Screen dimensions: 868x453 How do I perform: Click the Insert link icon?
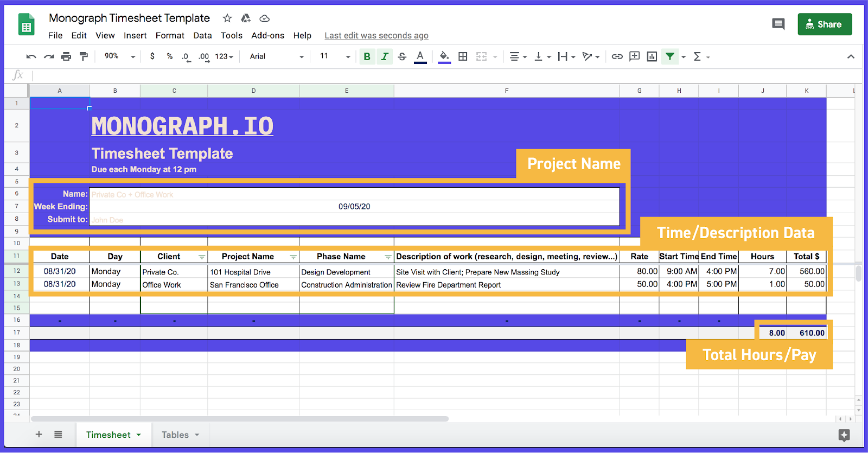pyautogui.click(x=617, y=56)
